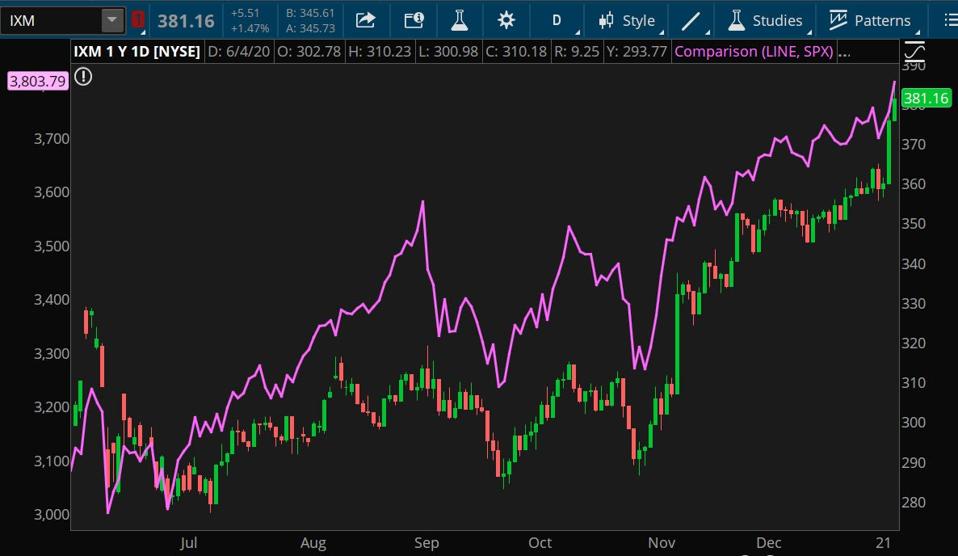Open chart settings gear icon
958x556 pixels.
(506, 20)
